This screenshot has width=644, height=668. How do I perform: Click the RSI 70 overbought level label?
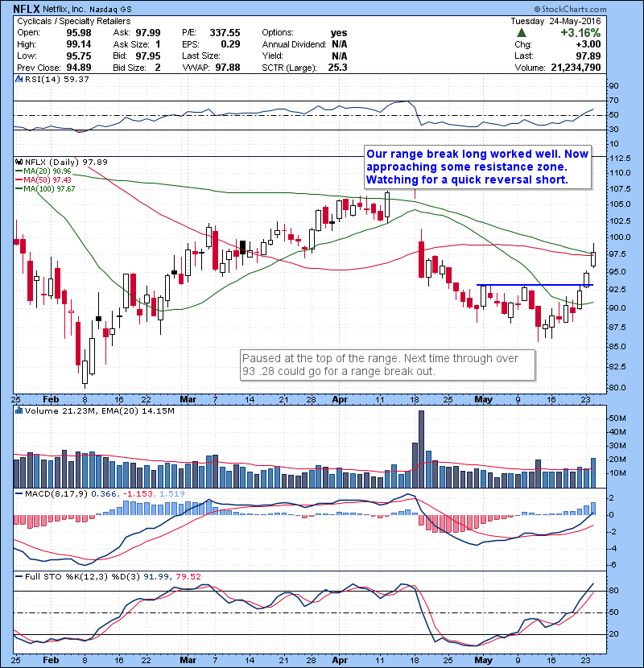point(613,101)
